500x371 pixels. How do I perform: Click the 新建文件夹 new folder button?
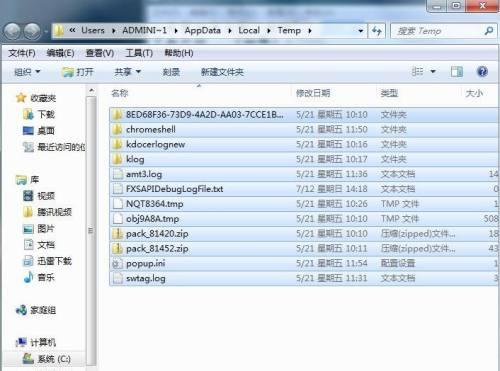[x=222, y=72]
